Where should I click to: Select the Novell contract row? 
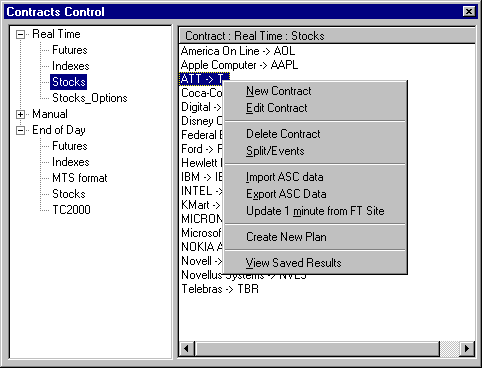201,261
